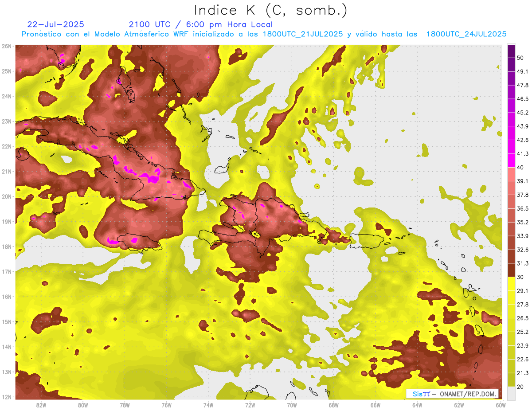
Task: Click colorbar value 39.1
Action: pyautogui.click(x=523, y=181)
